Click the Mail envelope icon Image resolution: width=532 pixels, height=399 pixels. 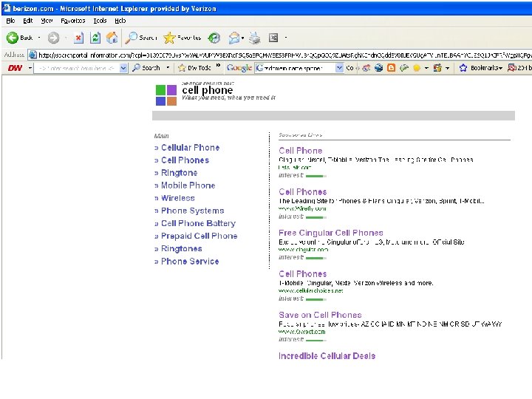click(233, 38)
